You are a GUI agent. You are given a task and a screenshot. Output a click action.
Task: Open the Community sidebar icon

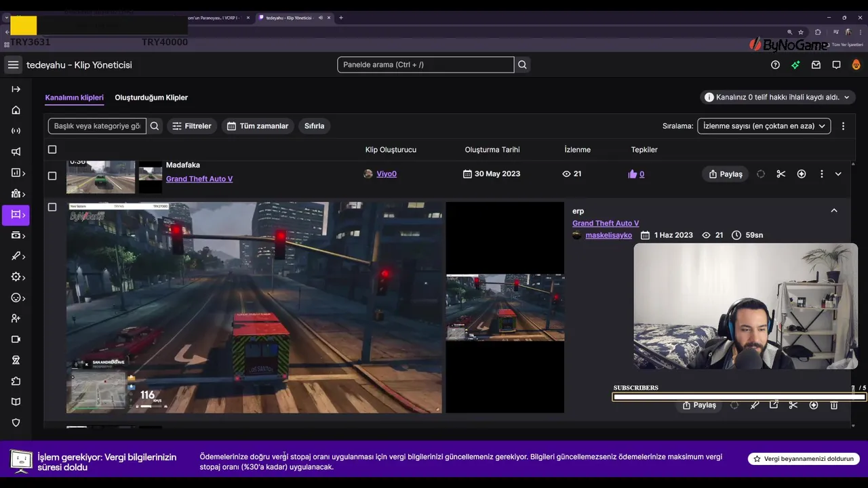coord(16,194)
